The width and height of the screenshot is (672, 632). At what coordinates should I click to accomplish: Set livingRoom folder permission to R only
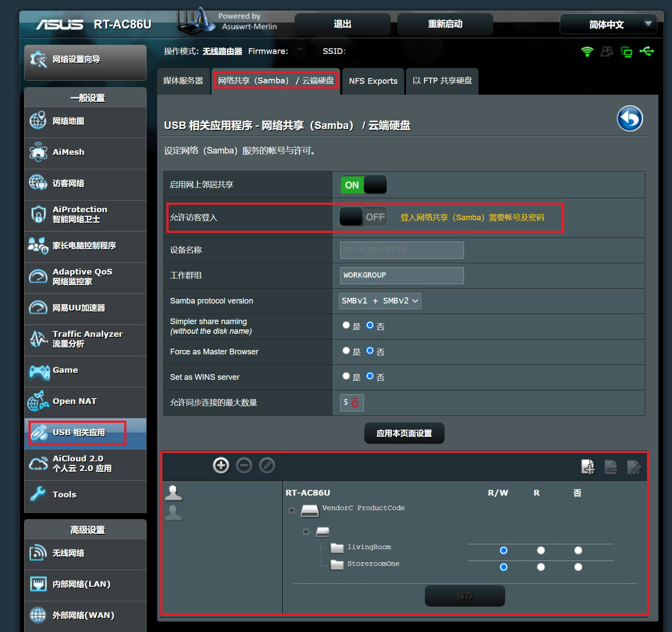(541, 550)
